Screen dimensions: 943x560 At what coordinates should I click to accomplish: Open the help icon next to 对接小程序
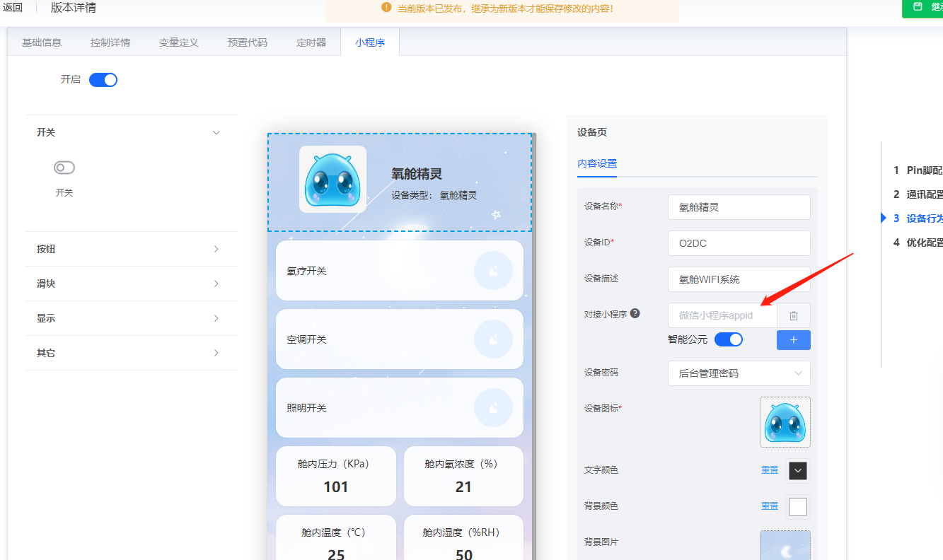click(635, 313)
